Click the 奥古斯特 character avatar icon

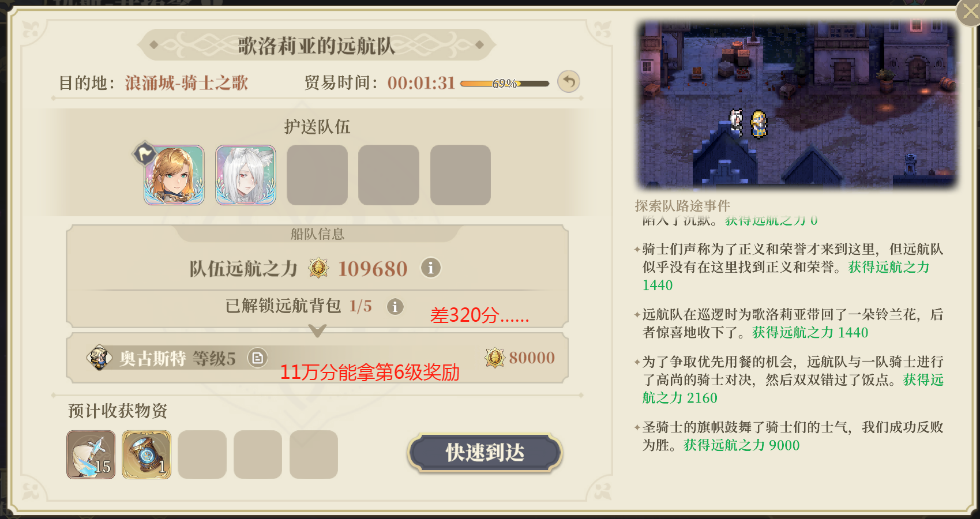point(99,358)
